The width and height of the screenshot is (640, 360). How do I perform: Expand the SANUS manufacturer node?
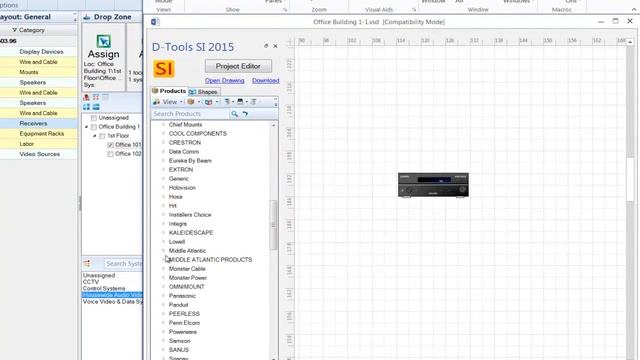tap(164, 350)
